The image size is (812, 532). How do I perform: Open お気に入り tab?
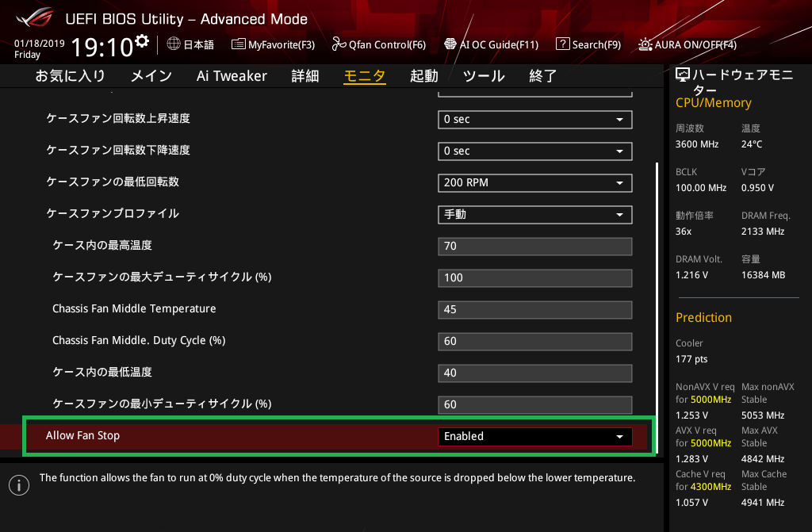pos(71,76)
